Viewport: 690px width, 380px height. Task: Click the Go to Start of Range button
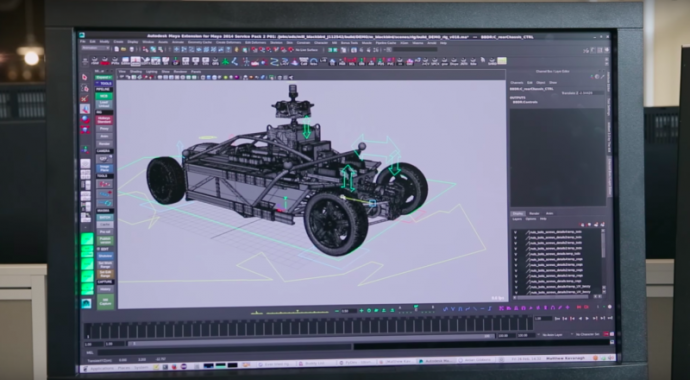557,318
